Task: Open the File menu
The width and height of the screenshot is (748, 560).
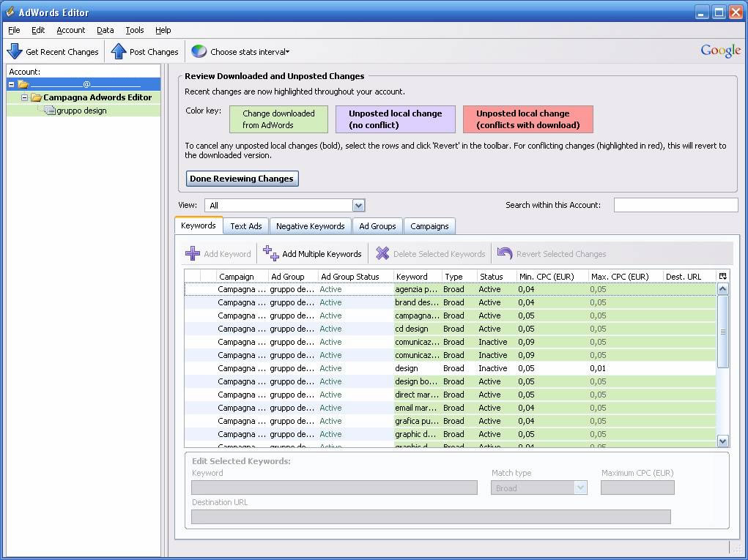Action: tap(14, 30)
